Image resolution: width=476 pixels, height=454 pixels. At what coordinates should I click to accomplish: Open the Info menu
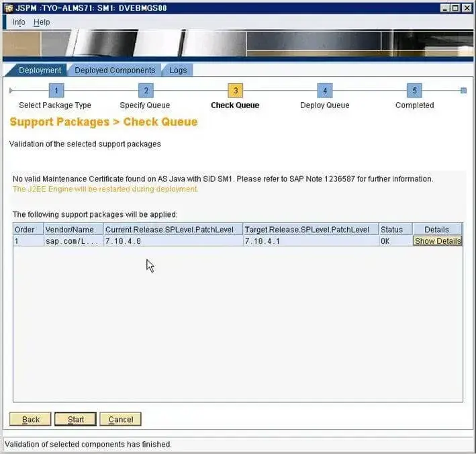[x=19, y=22]
